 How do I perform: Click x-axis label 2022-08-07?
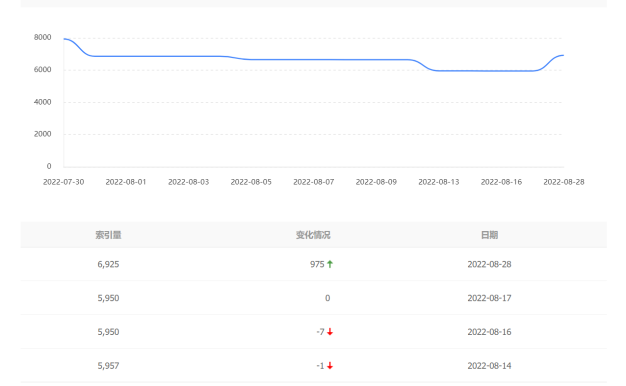click(313, 182)
